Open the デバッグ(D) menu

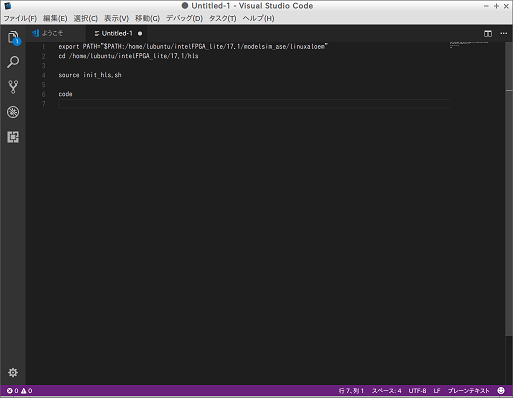pos(184,18)
